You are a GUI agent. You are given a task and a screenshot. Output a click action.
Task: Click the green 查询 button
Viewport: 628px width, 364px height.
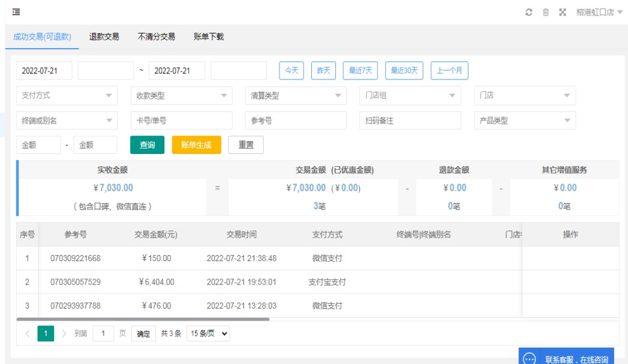coord(147,145)
